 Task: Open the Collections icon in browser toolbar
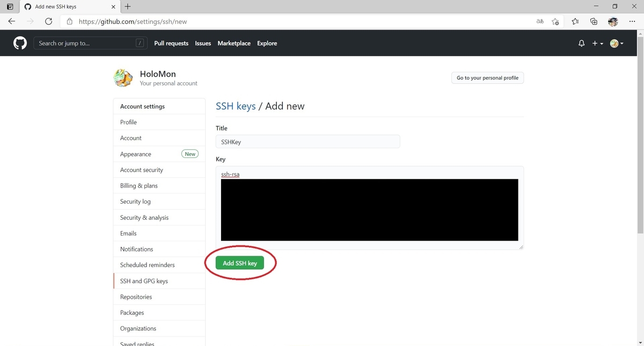point(594,21)
